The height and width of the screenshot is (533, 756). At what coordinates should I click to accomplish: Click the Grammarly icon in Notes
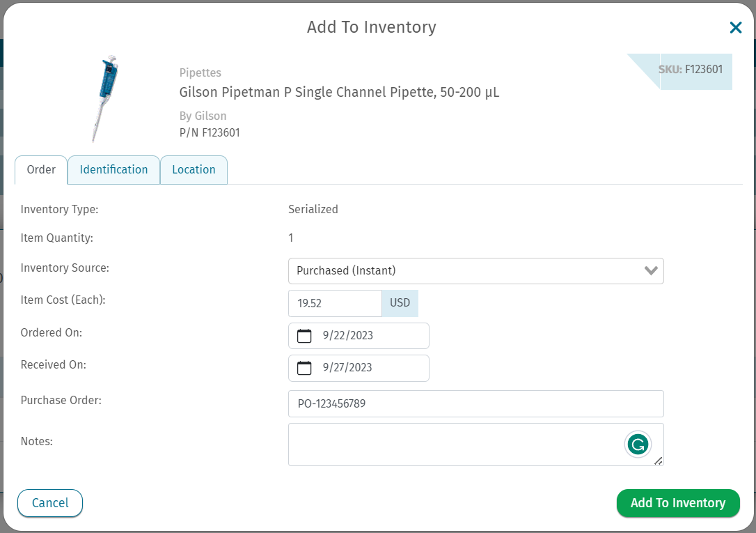(x=638, y=445)
